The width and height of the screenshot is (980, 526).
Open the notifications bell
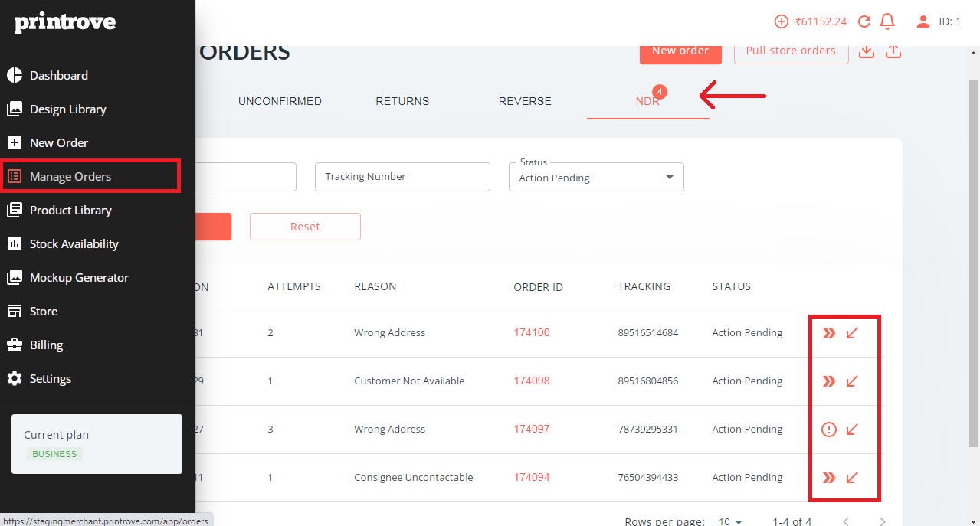pos(887,21)
